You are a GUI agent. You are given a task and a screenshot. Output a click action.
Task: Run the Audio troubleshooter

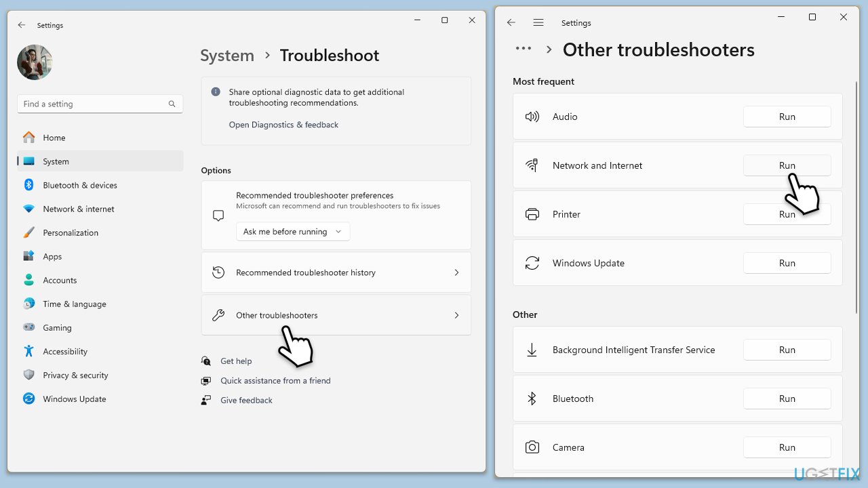[x=787, y=117]
